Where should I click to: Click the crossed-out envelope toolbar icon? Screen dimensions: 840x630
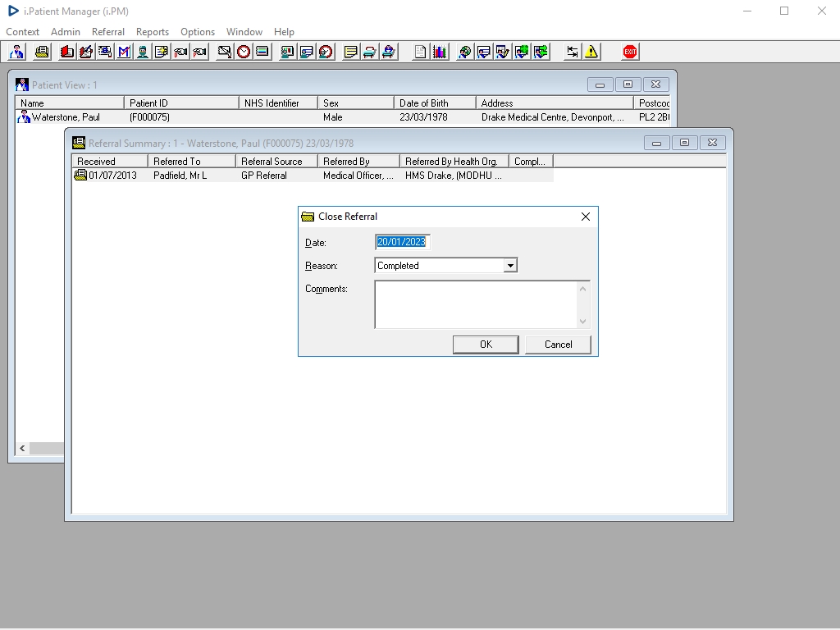pyautogui.click(x=225, y=52)
